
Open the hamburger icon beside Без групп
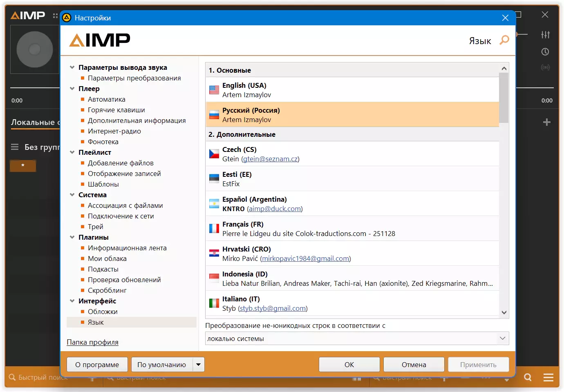point(15,147)
